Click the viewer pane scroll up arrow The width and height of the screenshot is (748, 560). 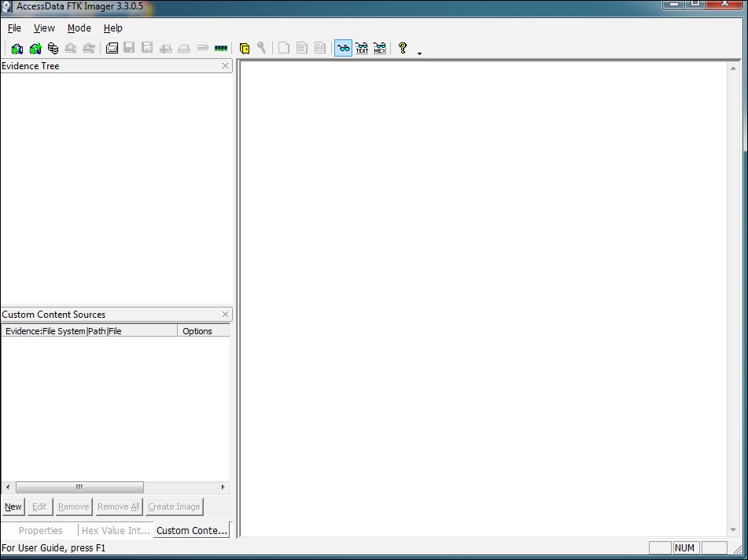[x=733, y=68]
